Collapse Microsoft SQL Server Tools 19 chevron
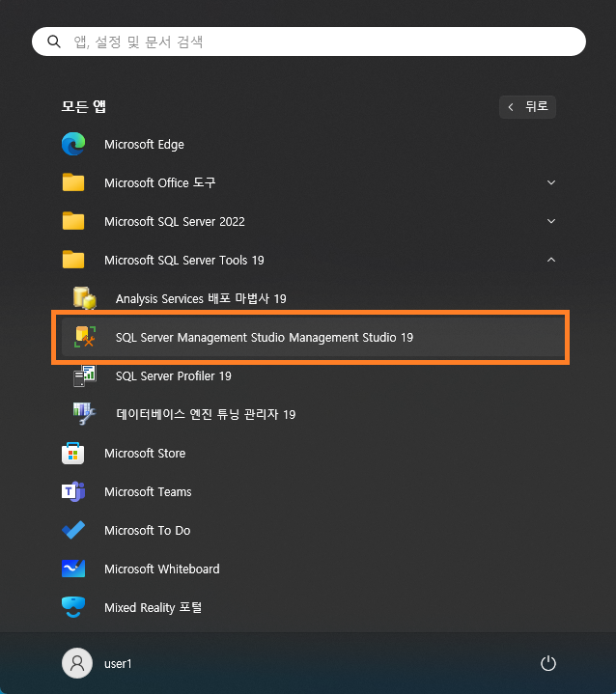The height and width of the screenshot is (694, 616). click(551, 260)
